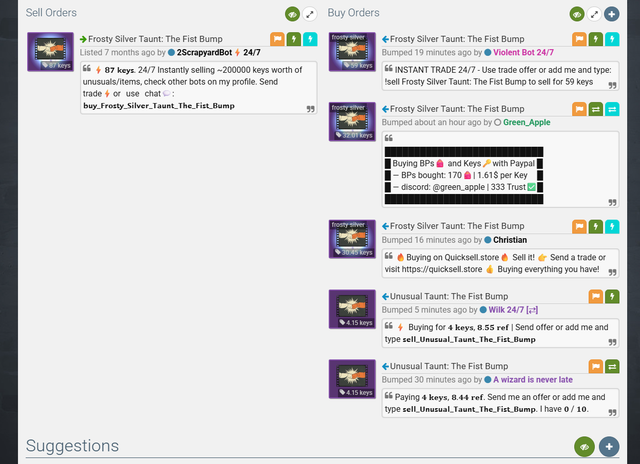Screen dimensions: 640x464
Task: Open buy order item thumbnail priced 30.45 keys
Action: [x=352, y=239]
